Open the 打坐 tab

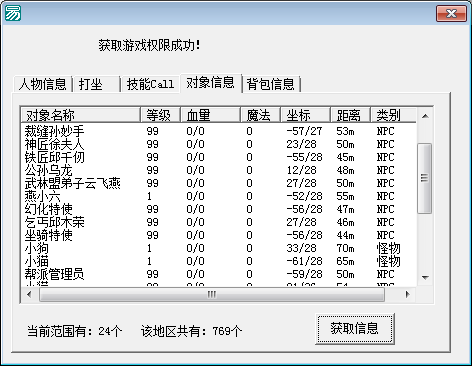(x=96, y=84)
